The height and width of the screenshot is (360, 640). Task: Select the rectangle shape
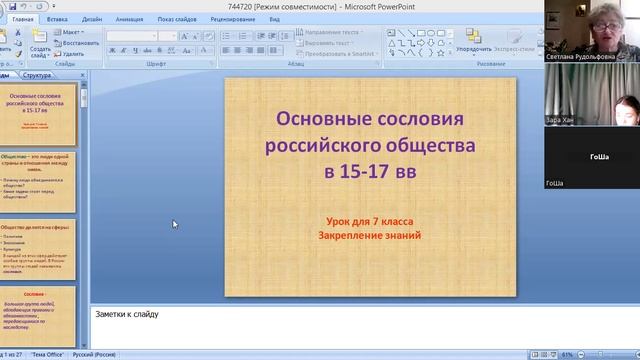coord(421,33)
